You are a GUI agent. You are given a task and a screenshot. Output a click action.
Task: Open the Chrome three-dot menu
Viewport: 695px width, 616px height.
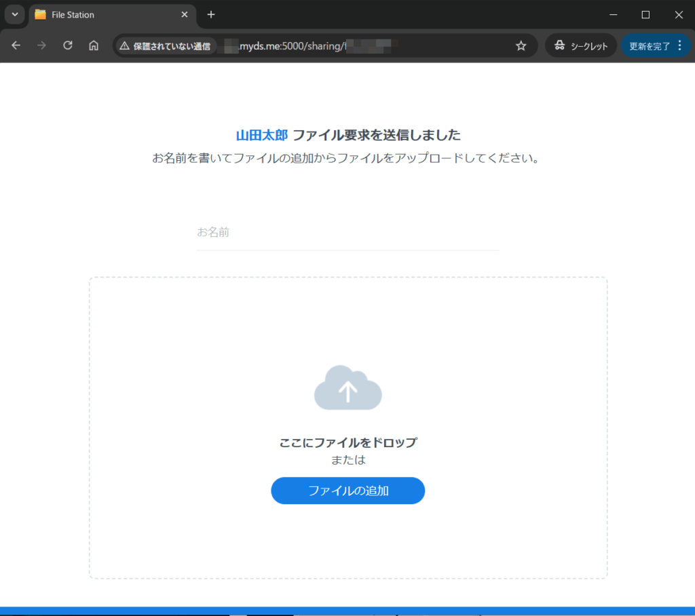tap(680, 45)
